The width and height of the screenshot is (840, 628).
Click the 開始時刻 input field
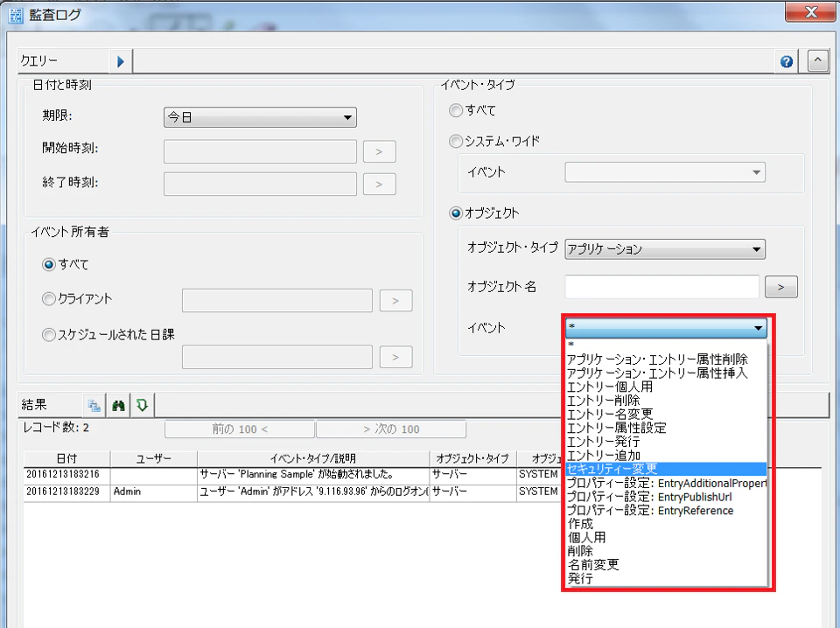pyautogui.click(x=261, y=151)
